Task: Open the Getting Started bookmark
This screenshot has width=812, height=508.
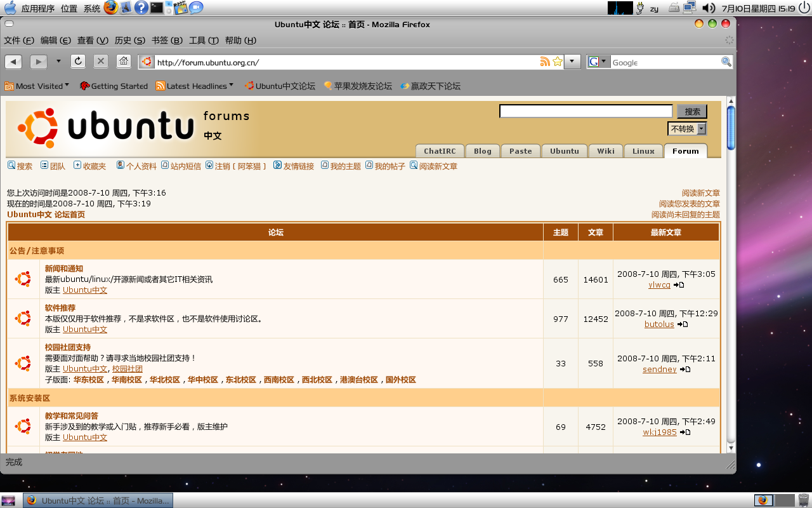Action: [114, 86]
